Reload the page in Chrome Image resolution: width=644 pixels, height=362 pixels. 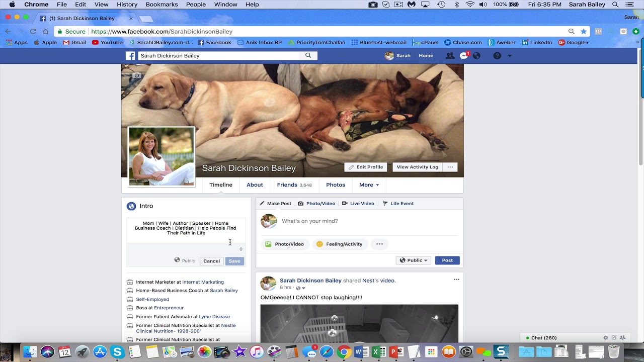pos(33,31)
